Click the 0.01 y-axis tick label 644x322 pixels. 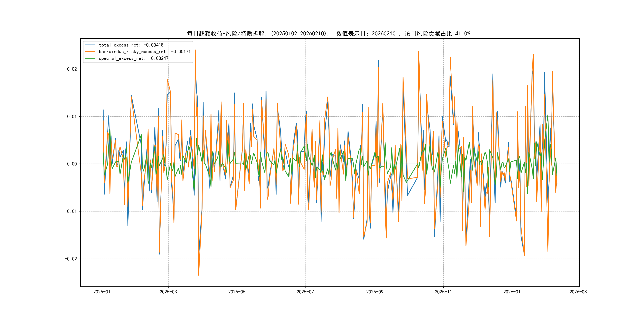coord(72,116)
